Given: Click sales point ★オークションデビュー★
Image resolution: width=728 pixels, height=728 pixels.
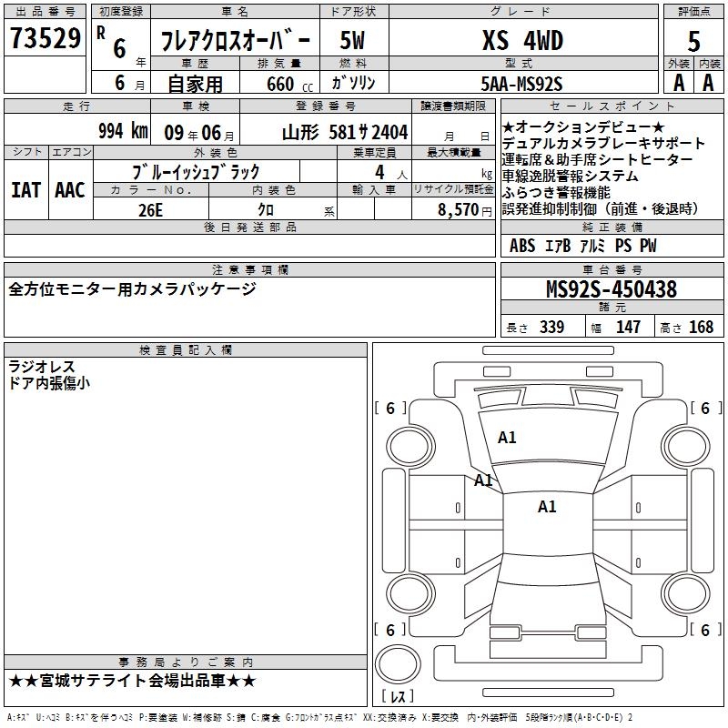Looking at the screenshot, I should pos(583,126).
